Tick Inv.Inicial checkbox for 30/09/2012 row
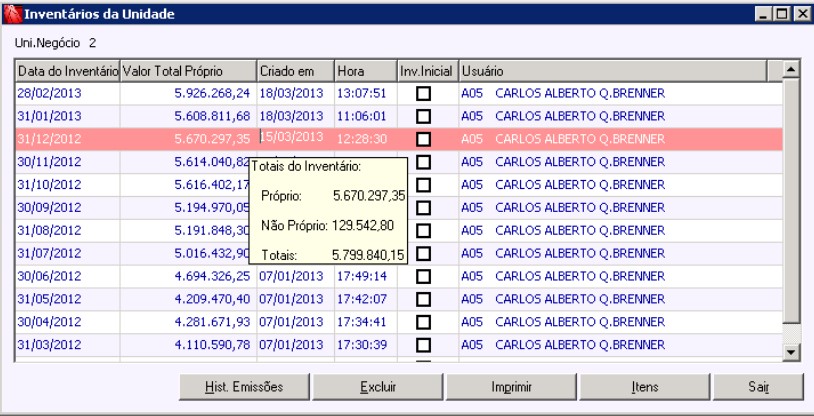This screenshot has height=416, width=814. pos(424,208)
